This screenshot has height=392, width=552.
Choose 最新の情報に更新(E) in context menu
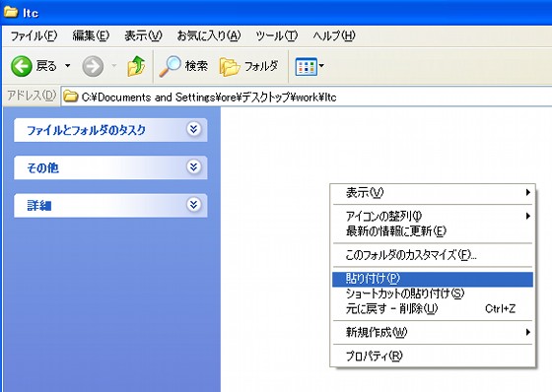(433, 231)
